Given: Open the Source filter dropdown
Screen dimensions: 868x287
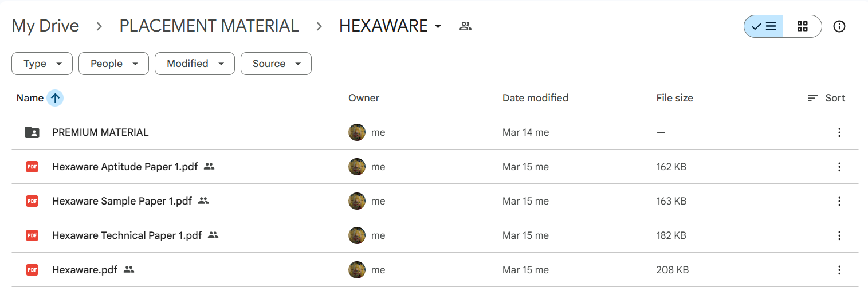Looking at the screenshot, I should click(276, 64).
